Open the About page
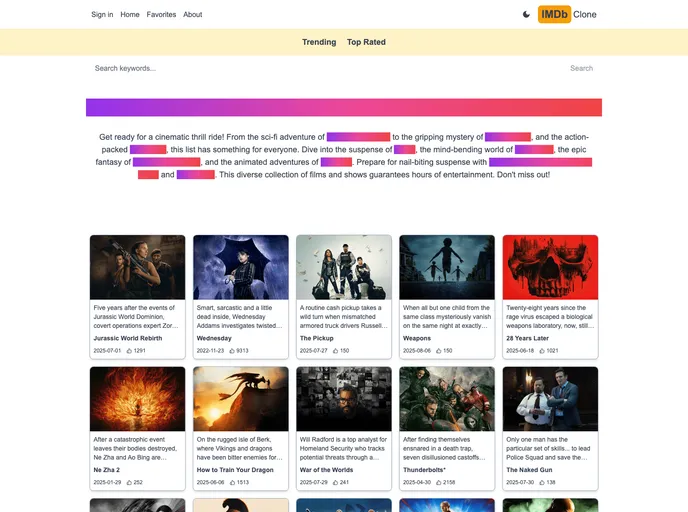 [193, 14]
